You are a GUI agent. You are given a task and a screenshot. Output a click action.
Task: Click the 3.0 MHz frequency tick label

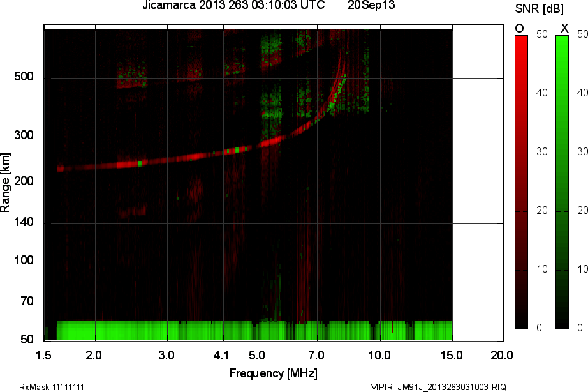166,355
